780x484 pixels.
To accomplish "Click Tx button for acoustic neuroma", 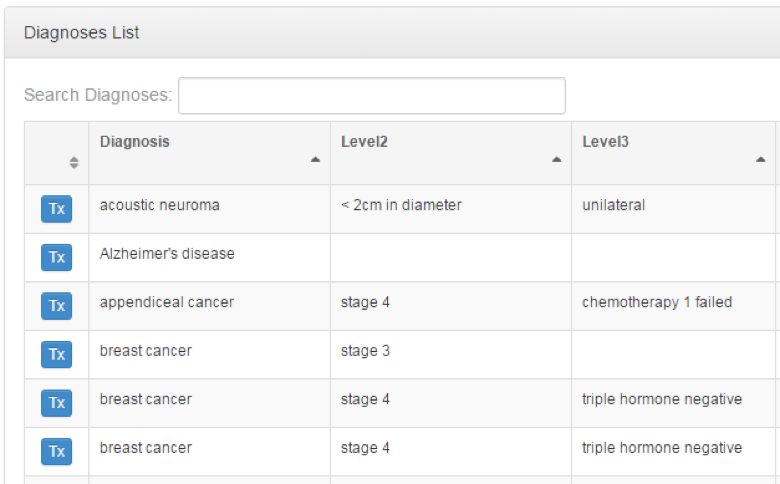I will click(x=57, y=209).
